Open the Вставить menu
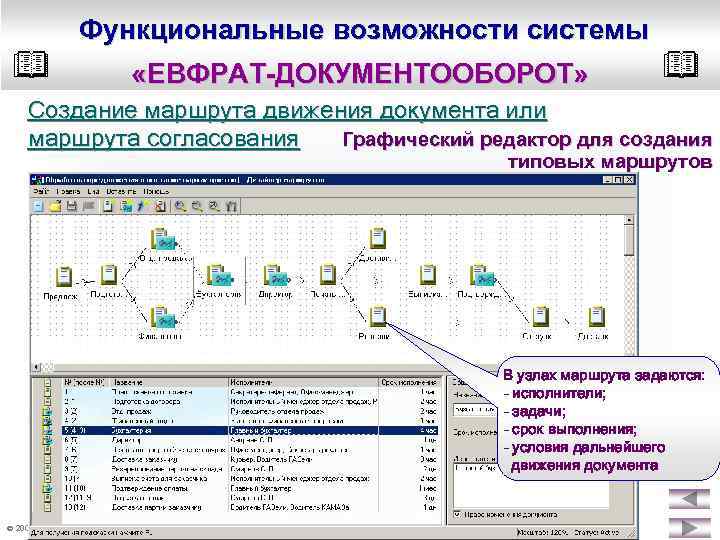This screenshot has height=540, width=720. tap(121, 191)
